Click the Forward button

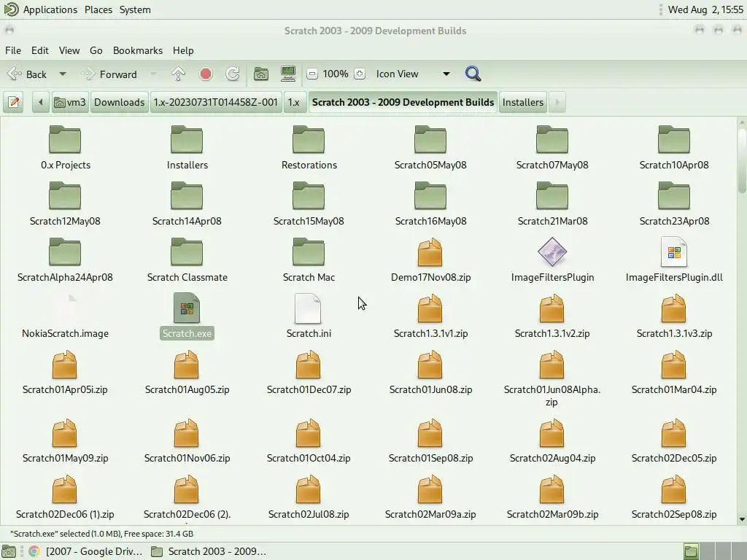(110, 74)
